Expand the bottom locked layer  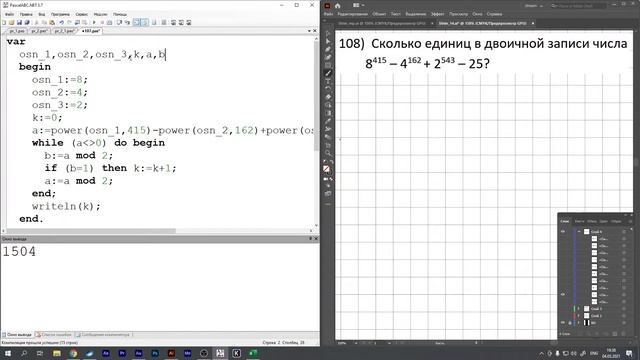[579, 323]
